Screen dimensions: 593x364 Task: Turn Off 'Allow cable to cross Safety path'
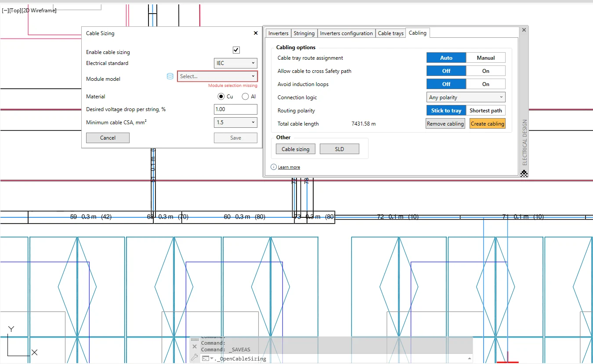[x=446, y=71]
